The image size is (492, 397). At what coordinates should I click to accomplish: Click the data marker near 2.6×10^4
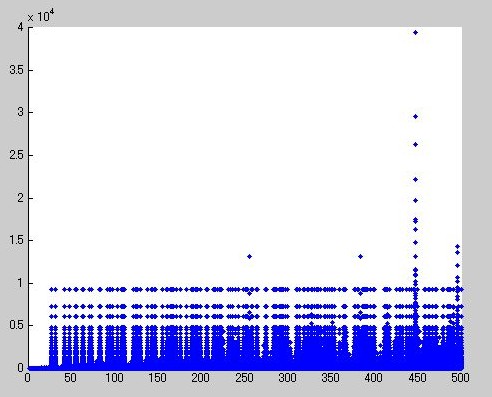click(x=415, y=144)
